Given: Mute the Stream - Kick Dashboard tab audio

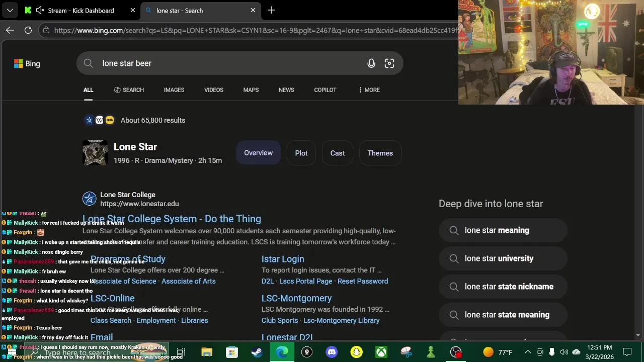Looking at the screenshot, I should 40,10.
